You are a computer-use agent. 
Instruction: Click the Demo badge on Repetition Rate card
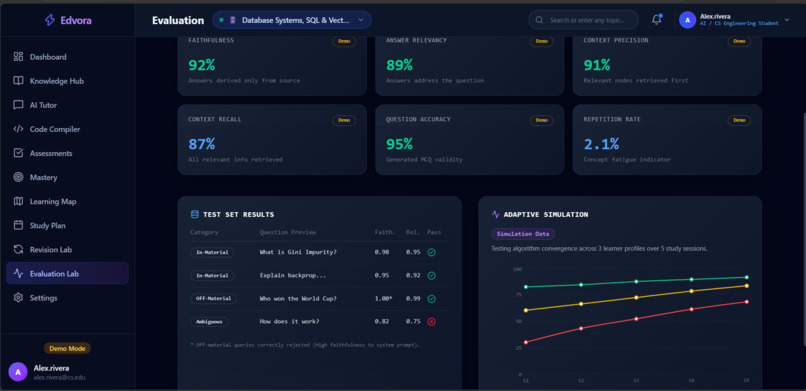(739, 120)
